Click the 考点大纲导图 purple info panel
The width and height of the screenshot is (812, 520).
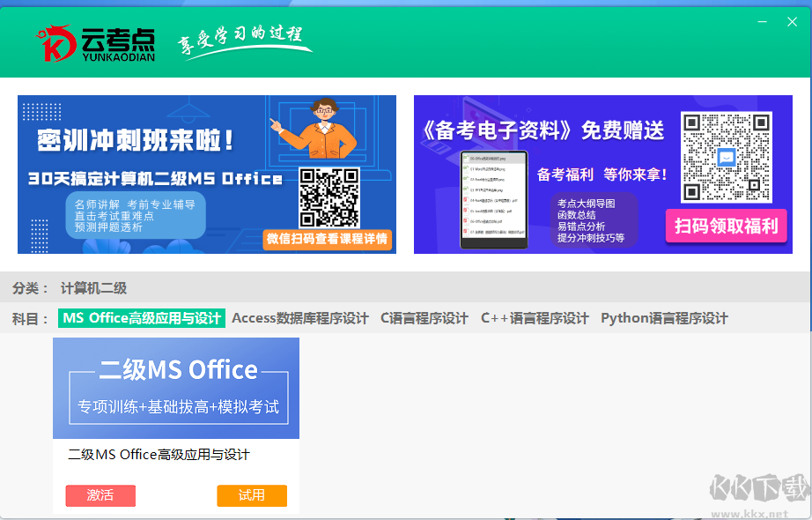pos(594,219)
